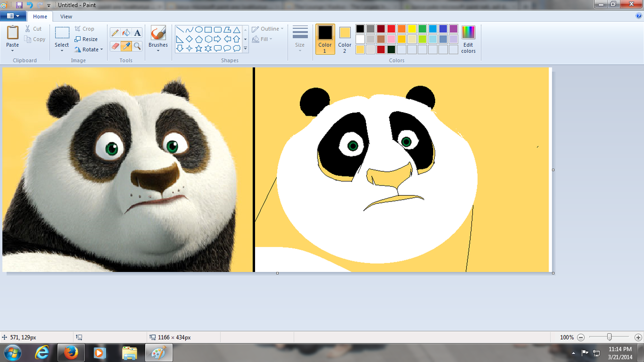Open Firefox from taskbar
The image size is (644, 362).
pos(71,353)
